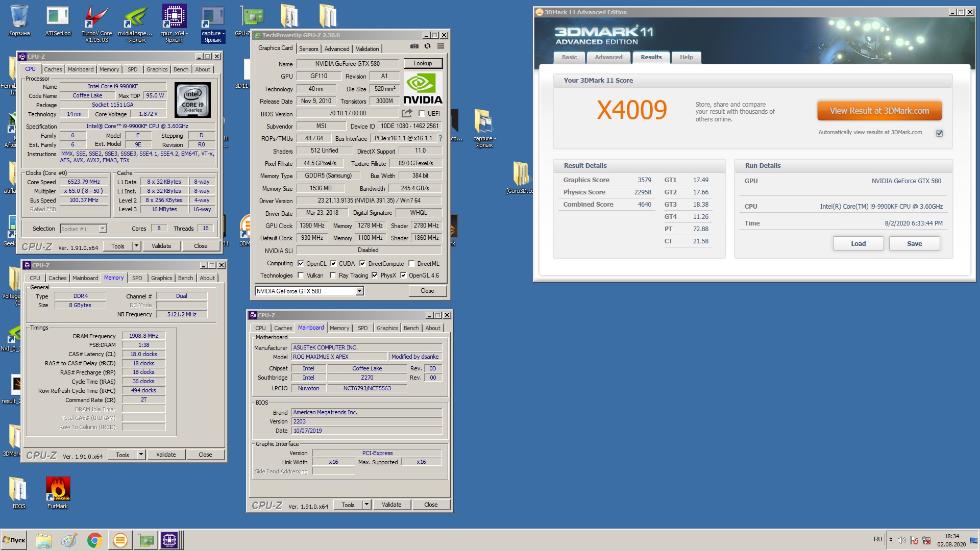
Task: Open CPU-Z icon in taskbar
Action: 169,540
